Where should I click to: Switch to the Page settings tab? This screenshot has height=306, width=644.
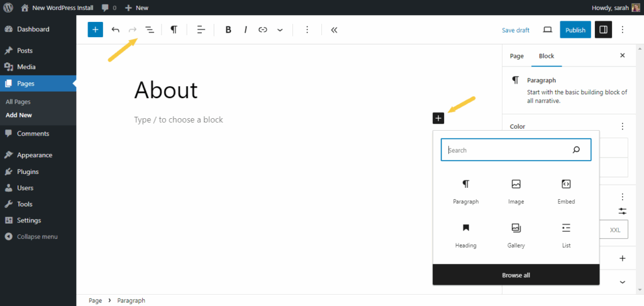516,56
